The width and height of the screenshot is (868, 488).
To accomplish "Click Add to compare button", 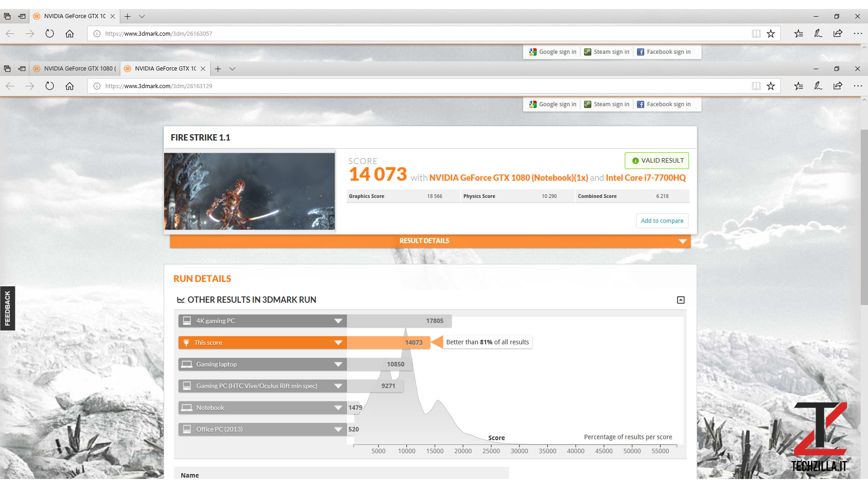I will (x=662, y=221).
